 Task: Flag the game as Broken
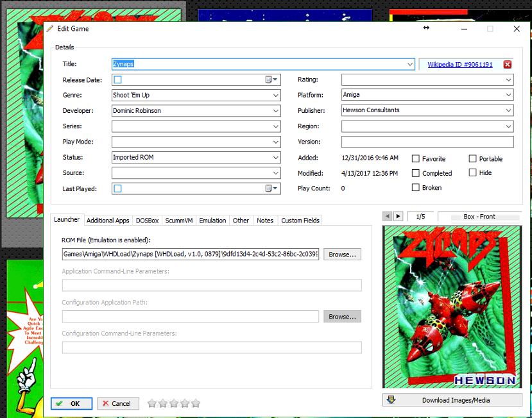[416, 187]
